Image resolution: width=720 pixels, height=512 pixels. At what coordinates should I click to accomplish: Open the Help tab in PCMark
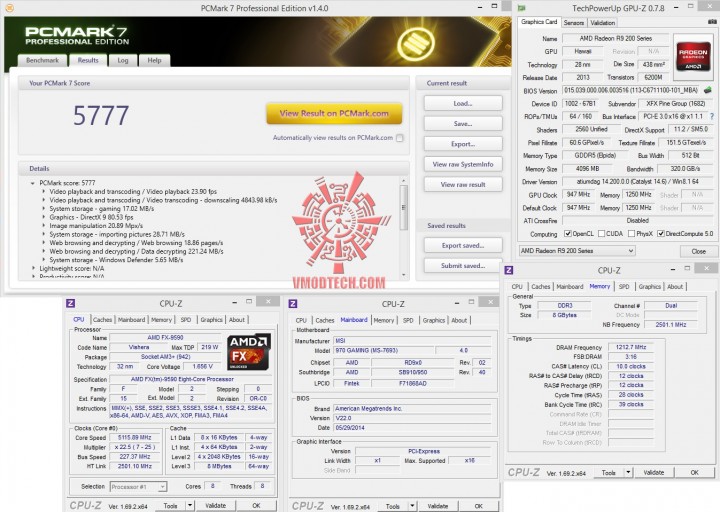click(154, 61)
